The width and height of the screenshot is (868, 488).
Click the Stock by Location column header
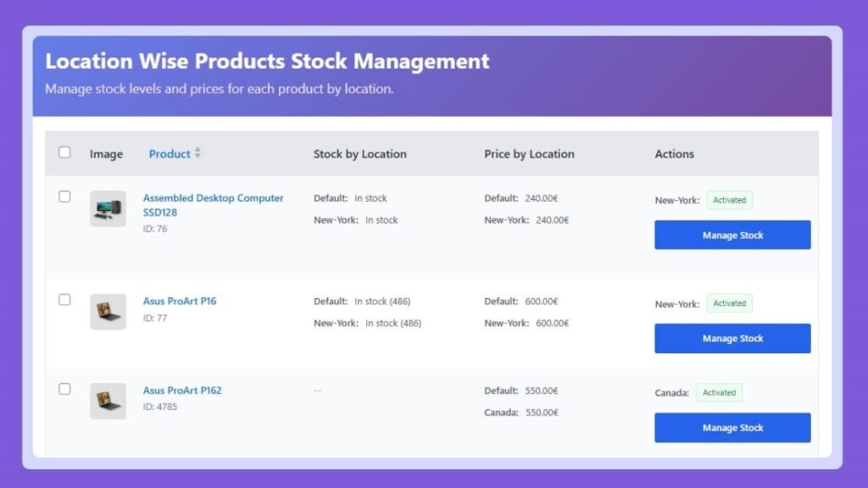359,154
